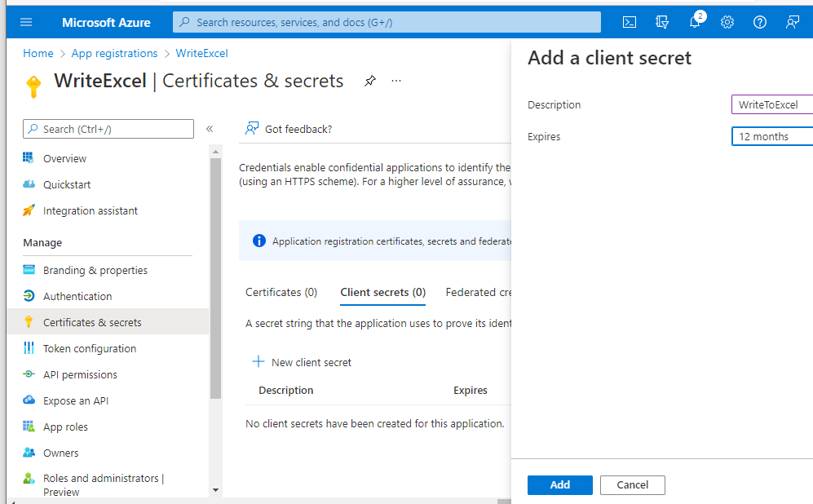The image size is (813, 504).
Task: Click the Expose an API cloud icon
Action: (x=29, y=400)
